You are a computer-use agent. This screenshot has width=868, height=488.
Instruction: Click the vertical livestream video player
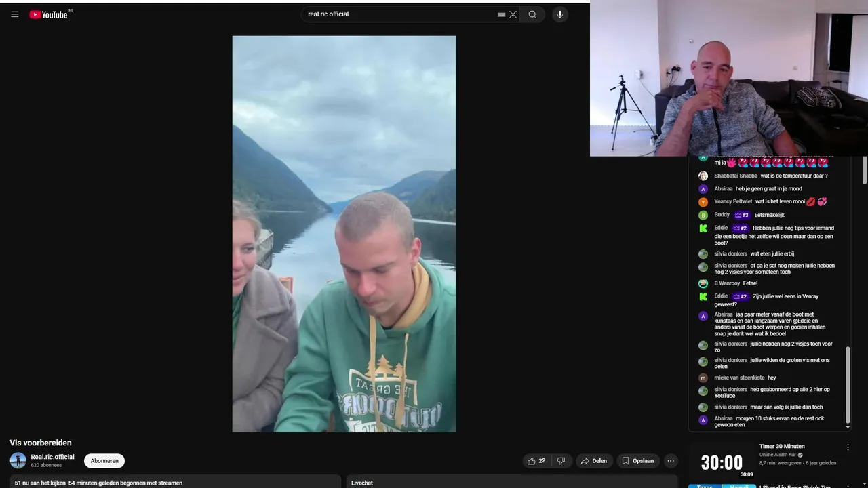[x=344, y=234]
